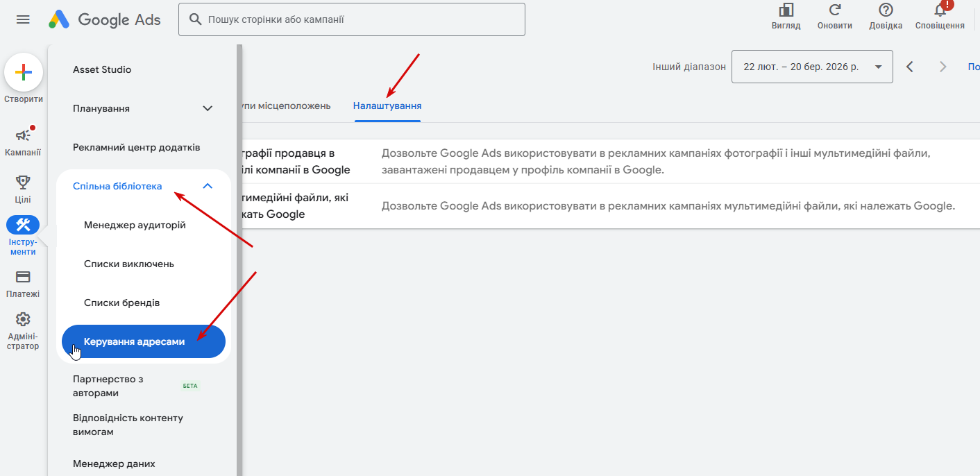This screenshot has width=980, height=476.
Task: Click the Google Ads logo
Action: coord(105,19)
